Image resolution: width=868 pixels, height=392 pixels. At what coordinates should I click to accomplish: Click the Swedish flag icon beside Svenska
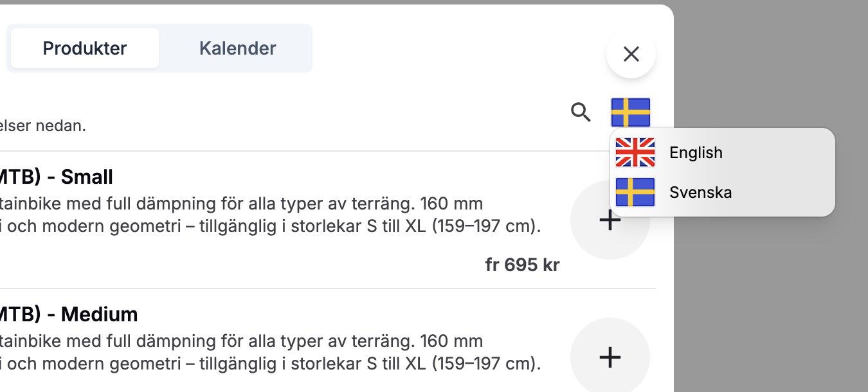635,192
